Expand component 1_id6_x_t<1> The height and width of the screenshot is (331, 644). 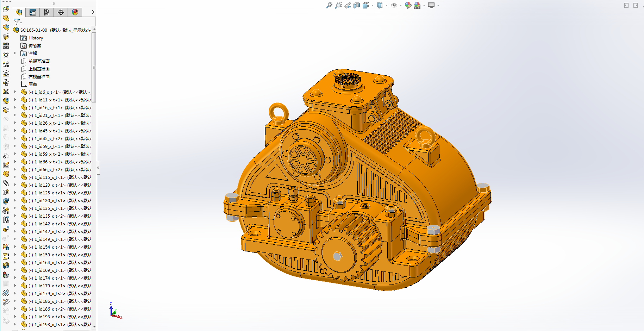coord(15,92)
